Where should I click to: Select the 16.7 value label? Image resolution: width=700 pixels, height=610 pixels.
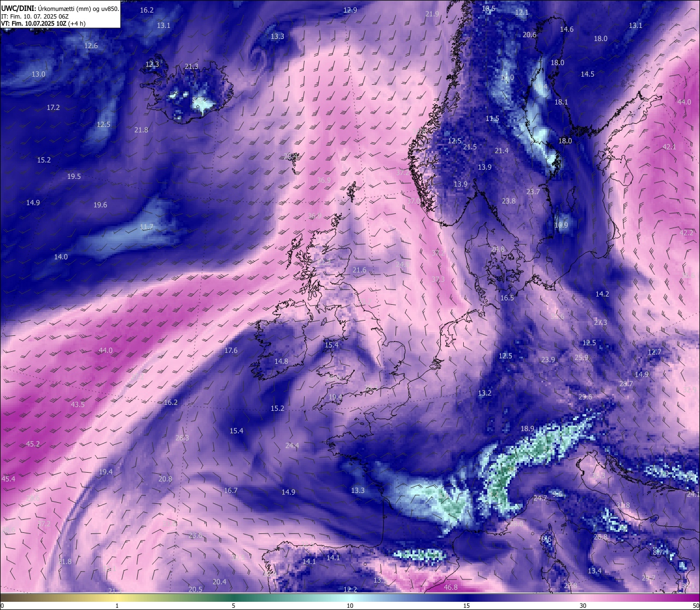tap(231, 490)
